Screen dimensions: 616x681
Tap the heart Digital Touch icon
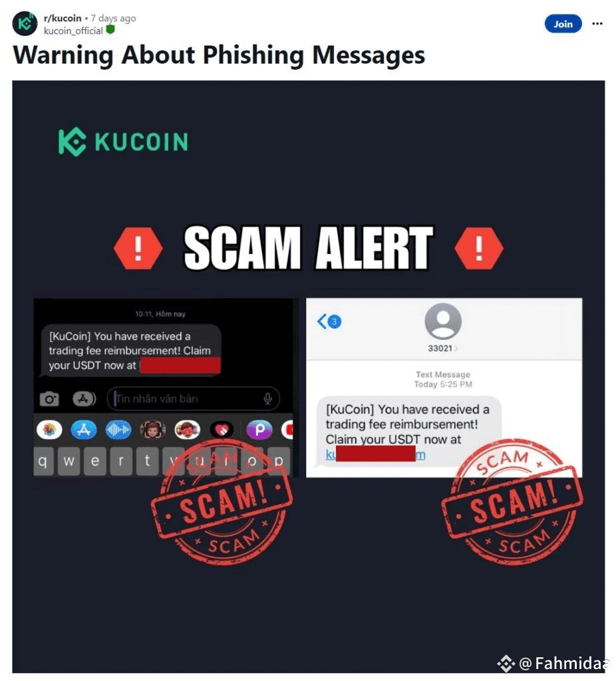pyautogui.click(x=222, y=430)
